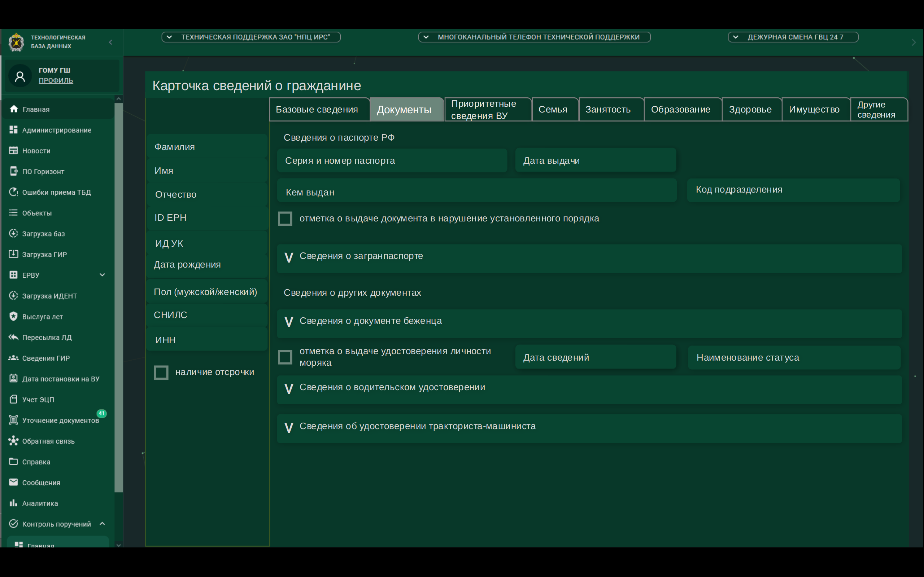Screen dimensions: 924x577
Task: Click the Ошибки приема ТБД icon
Action: point(13,192)
